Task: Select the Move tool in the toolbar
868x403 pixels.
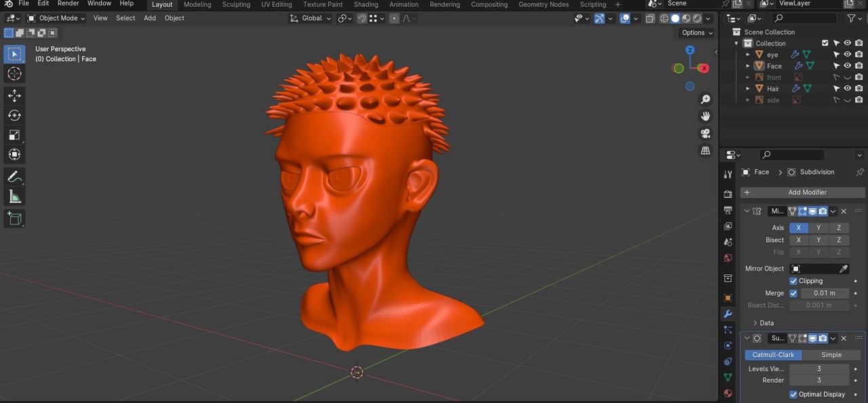Action: pos(14,95)
